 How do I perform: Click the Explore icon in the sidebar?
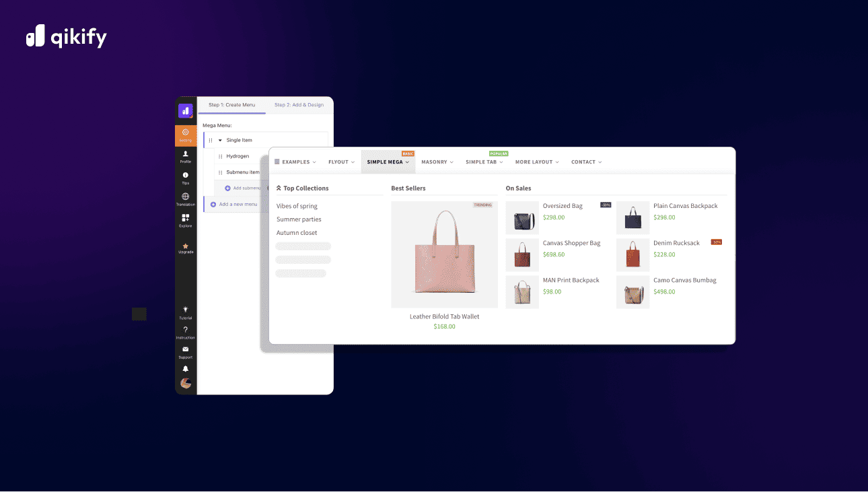click(186, 218)
